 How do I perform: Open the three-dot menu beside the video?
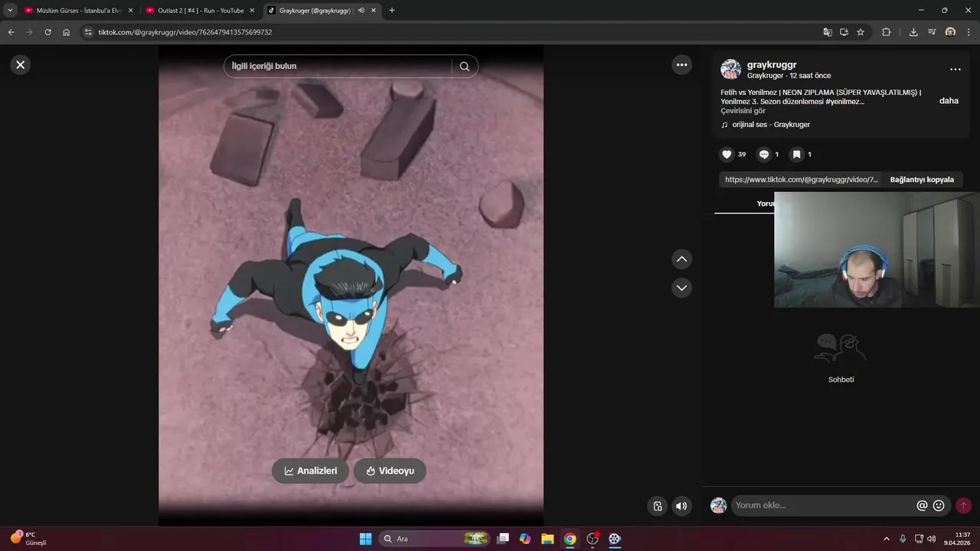click(681, 65)
